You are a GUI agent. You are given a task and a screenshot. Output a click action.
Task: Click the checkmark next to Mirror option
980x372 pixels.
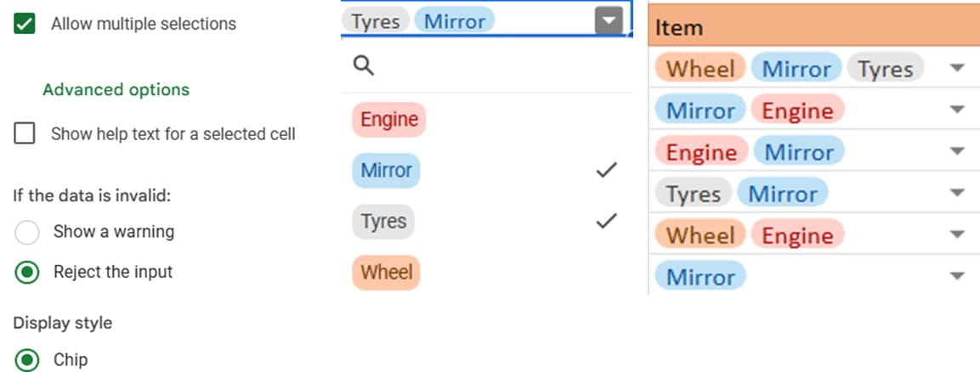606,171
